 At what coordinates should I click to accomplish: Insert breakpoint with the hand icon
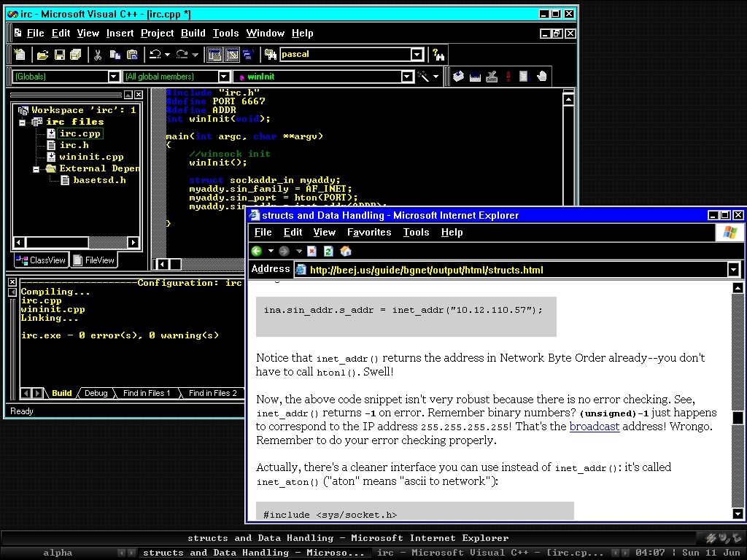pos(542,76)
